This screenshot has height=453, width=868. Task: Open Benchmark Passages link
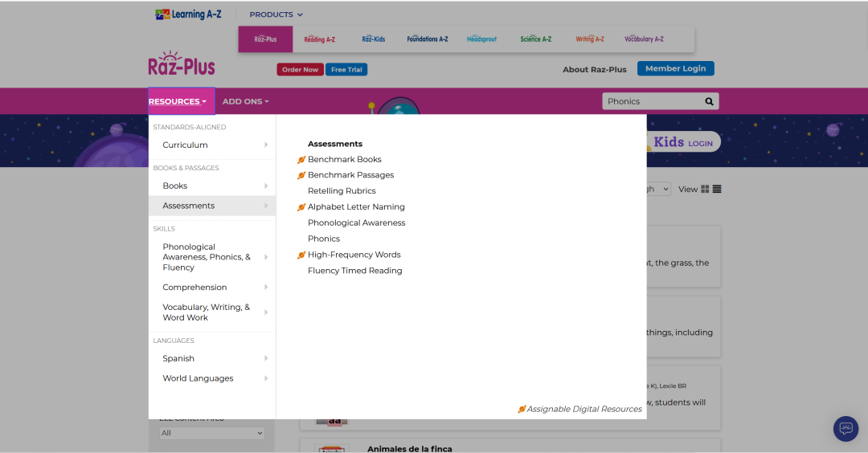(351, 175)
